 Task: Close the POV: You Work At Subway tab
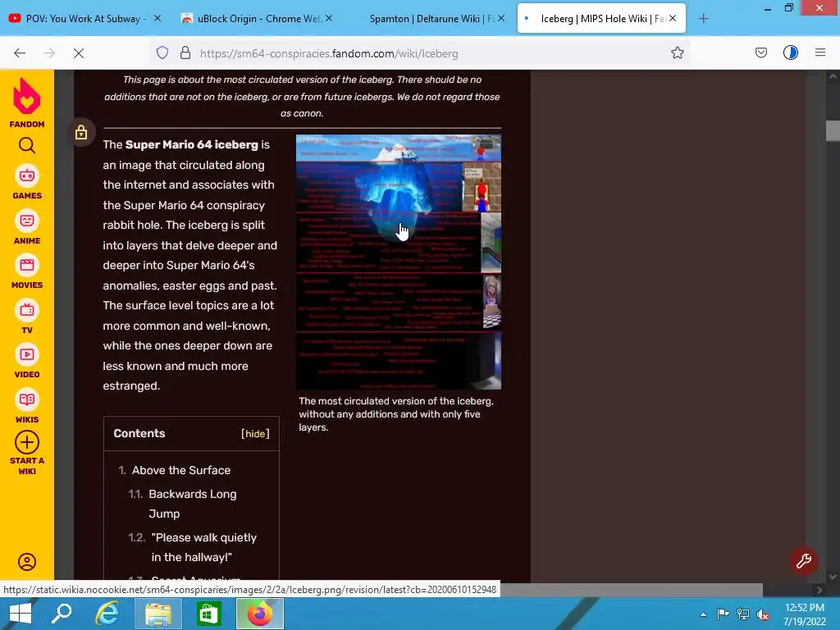tap(157, 18)
